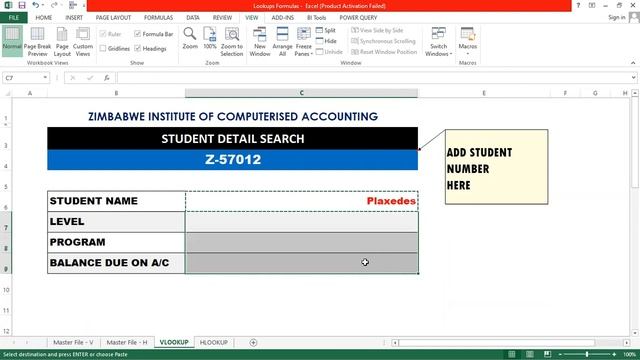Open the PAGE LAYOUT ribbon tab
640x360 pixels.
click(x=113, y=18)
